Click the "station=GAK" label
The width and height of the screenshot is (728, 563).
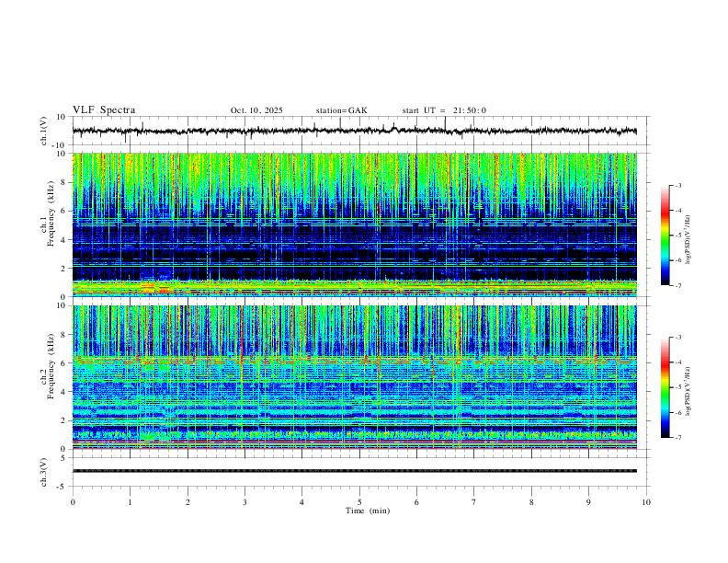coord(341,110)
